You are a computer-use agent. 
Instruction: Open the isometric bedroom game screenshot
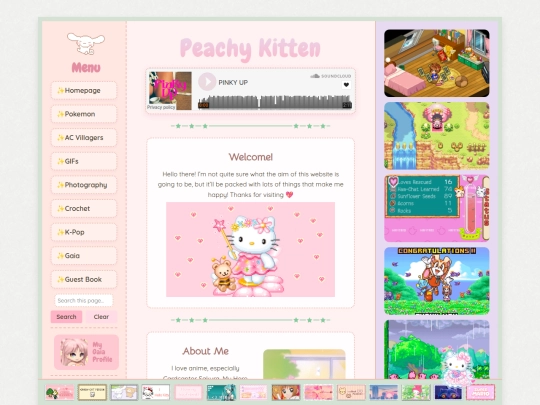pos(437,63)
